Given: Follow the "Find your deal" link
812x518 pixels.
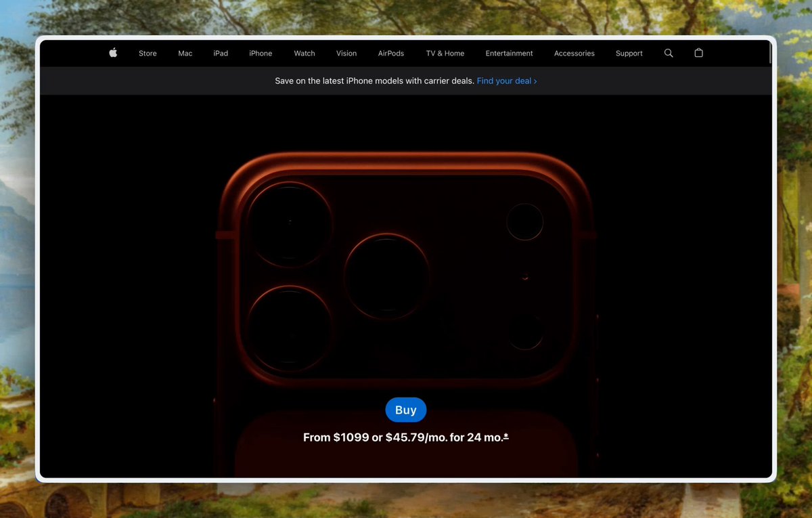Looking at the screenshot, I should pos(507,81).
